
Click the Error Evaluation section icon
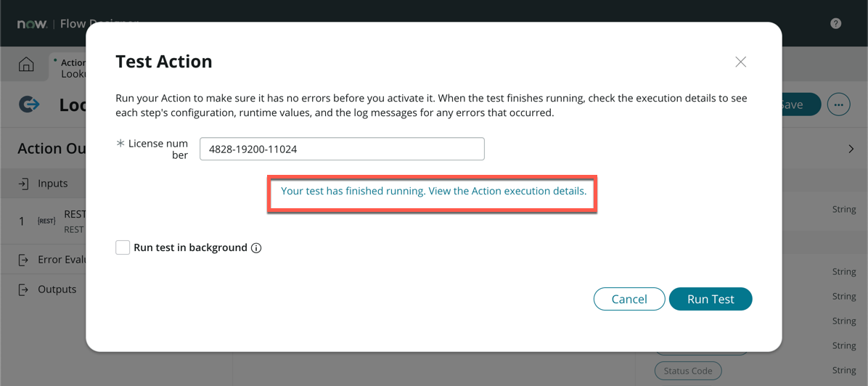[x=23, y=260]
